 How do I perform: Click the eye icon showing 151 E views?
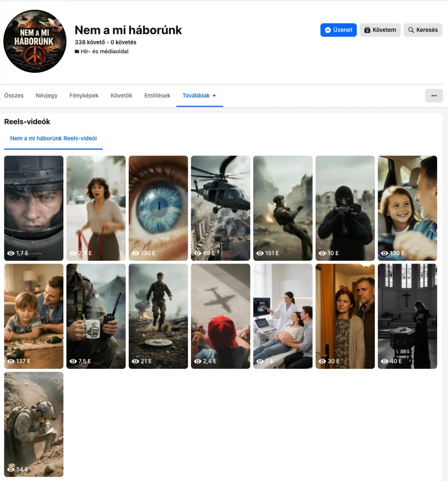(x=260, y=253)
